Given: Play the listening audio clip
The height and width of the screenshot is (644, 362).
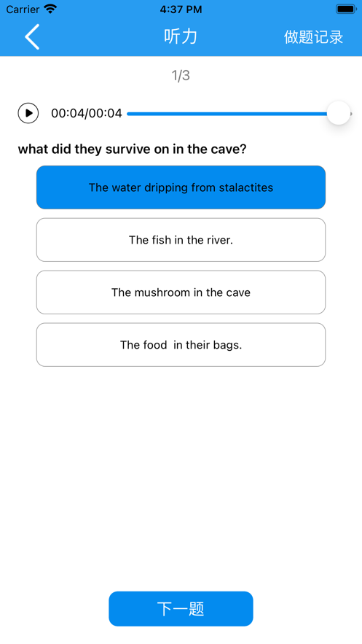Looking at the screenshot, I should click(28, 113).
